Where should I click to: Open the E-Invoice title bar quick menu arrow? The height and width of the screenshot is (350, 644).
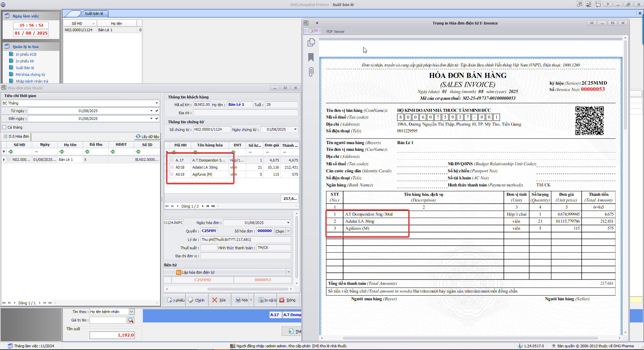[317, 23]
